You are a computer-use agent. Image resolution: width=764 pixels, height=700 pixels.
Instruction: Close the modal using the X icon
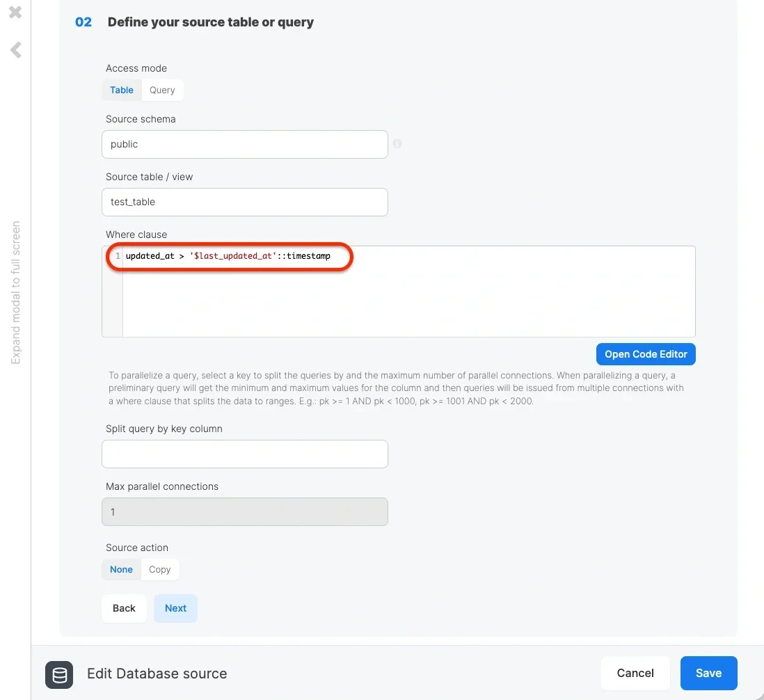(15, 12)
